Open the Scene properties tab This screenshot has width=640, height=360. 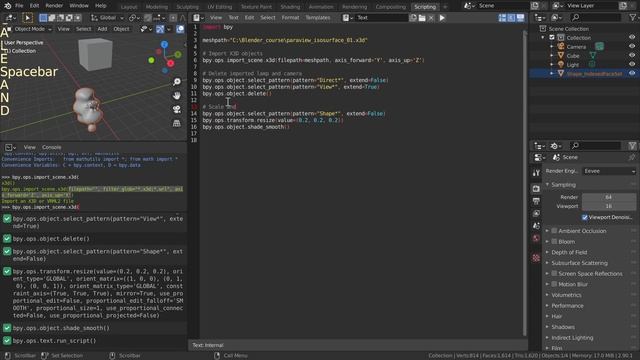point(536,226)
